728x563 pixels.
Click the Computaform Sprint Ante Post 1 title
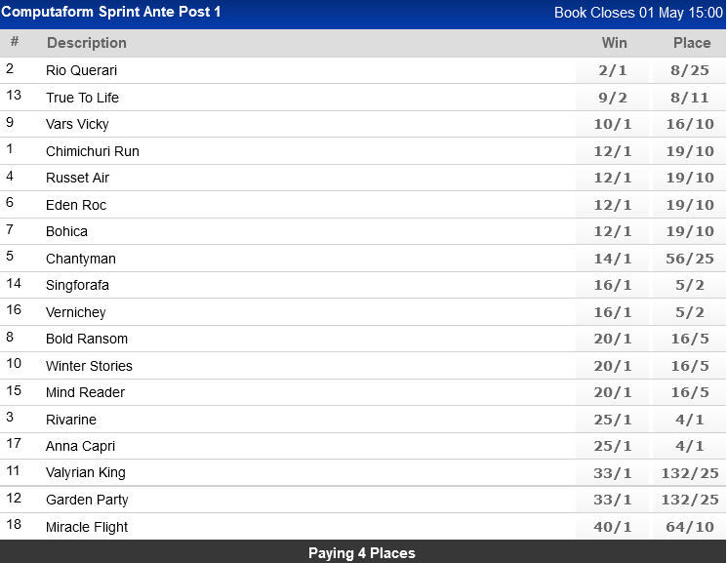111,12
